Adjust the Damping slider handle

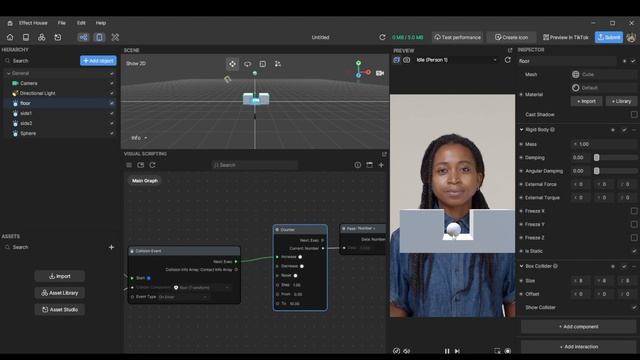point(597,158)
